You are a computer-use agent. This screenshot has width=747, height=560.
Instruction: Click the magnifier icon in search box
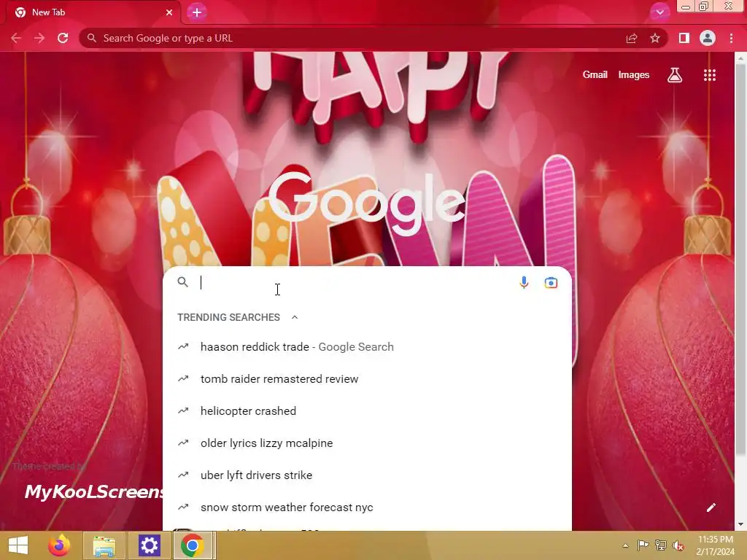pyautogui.click(x=183, y=282)
